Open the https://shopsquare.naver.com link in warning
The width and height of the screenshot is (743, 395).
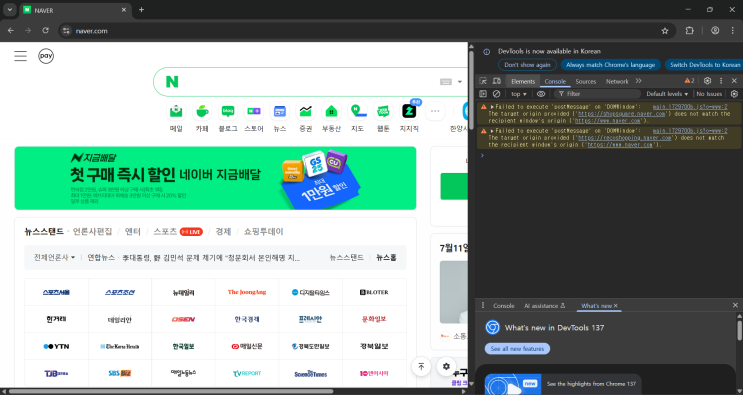622,114
